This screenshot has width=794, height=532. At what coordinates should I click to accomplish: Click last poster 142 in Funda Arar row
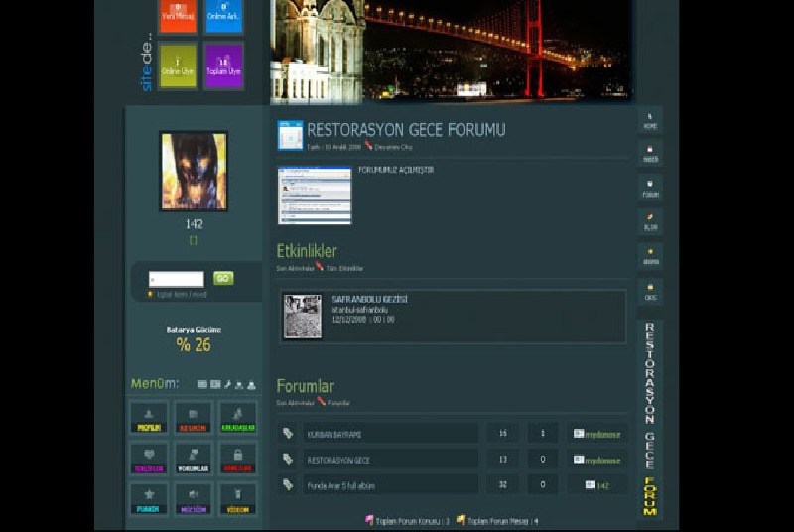click(602, 486)
